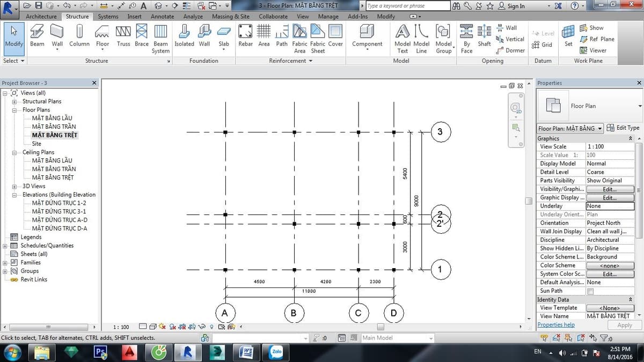Select the Dormer opening tool
This screenshot has width=644, height=362.
(x=510, y=50)
